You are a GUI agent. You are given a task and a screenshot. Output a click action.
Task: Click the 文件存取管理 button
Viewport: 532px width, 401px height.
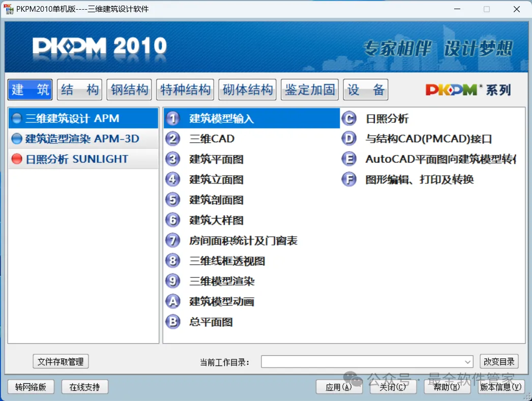[61, 361]
